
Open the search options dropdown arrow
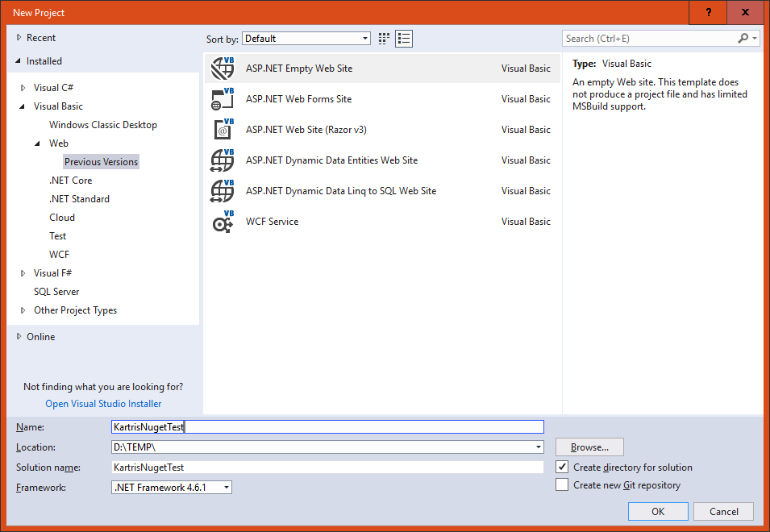755,38
